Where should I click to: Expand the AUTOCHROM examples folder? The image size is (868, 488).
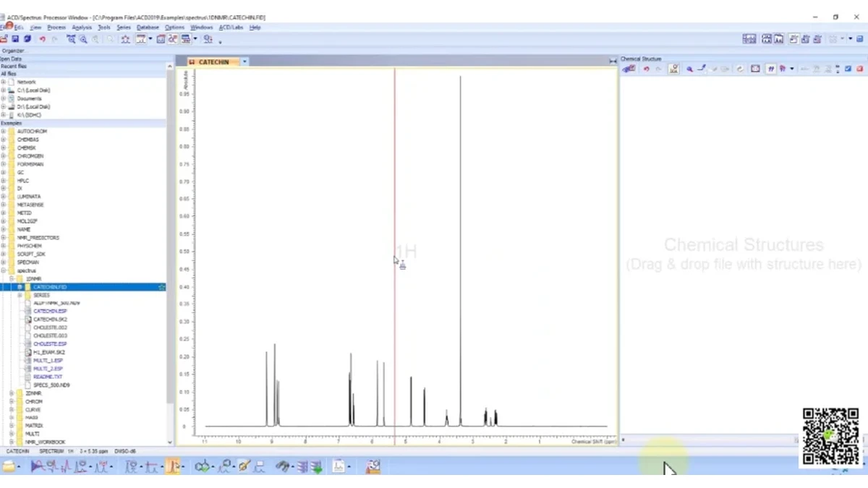(4, 132)
